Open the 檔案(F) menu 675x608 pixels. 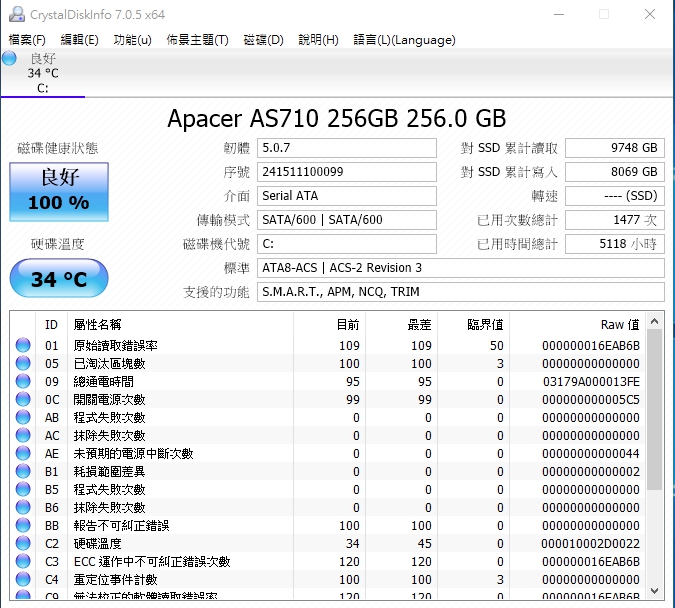click(27, 40)
